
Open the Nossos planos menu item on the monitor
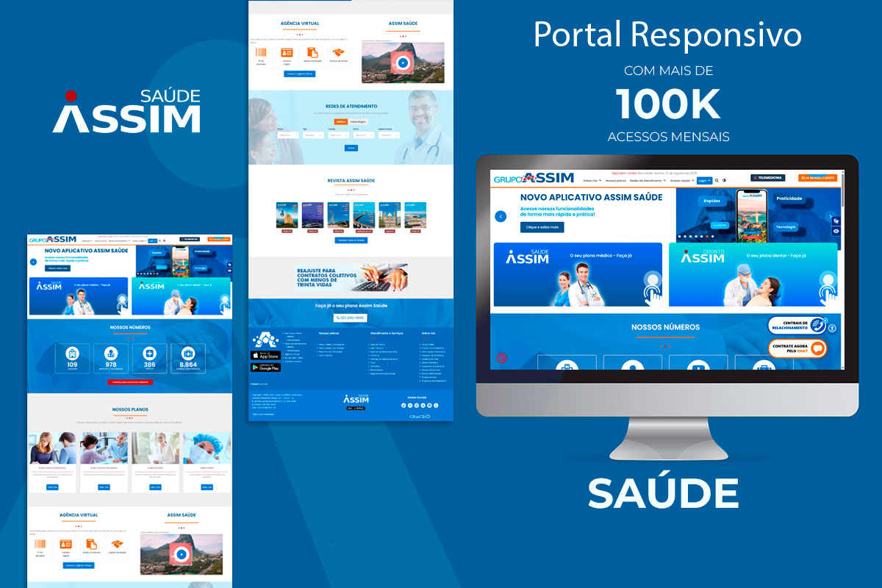click(x=616, y=180)
